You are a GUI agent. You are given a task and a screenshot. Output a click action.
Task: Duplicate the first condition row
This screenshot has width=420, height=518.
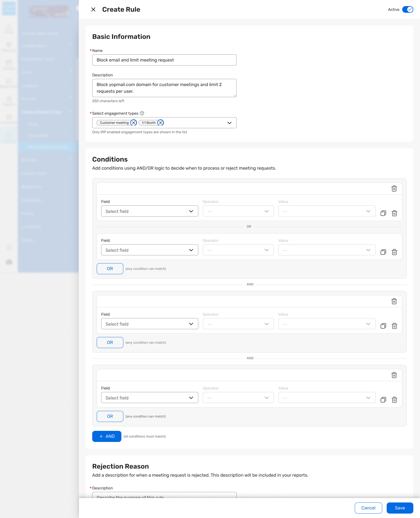click(x=383, y=213)
